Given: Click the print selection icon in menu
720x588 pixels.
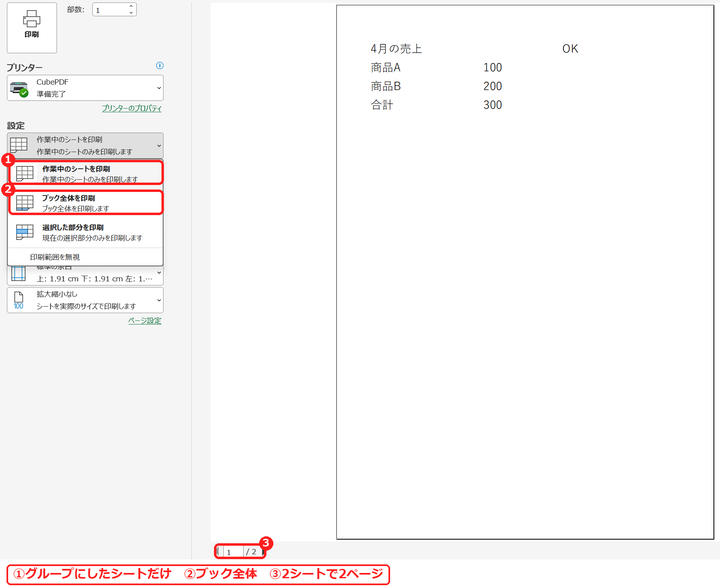Looking at the screenshot, I should point(25,232).
